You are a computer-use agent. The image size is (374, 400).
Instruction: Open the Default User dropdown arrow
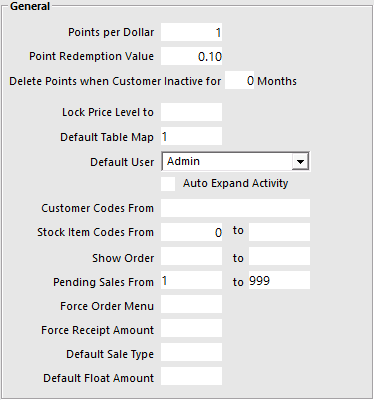[300, 162]
